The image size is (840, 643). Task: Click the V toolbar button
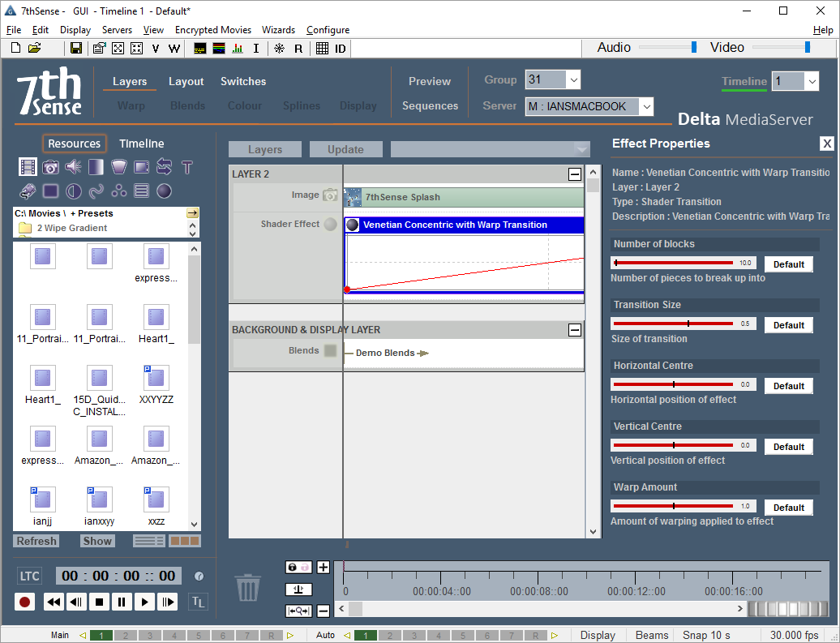[156, 49]
